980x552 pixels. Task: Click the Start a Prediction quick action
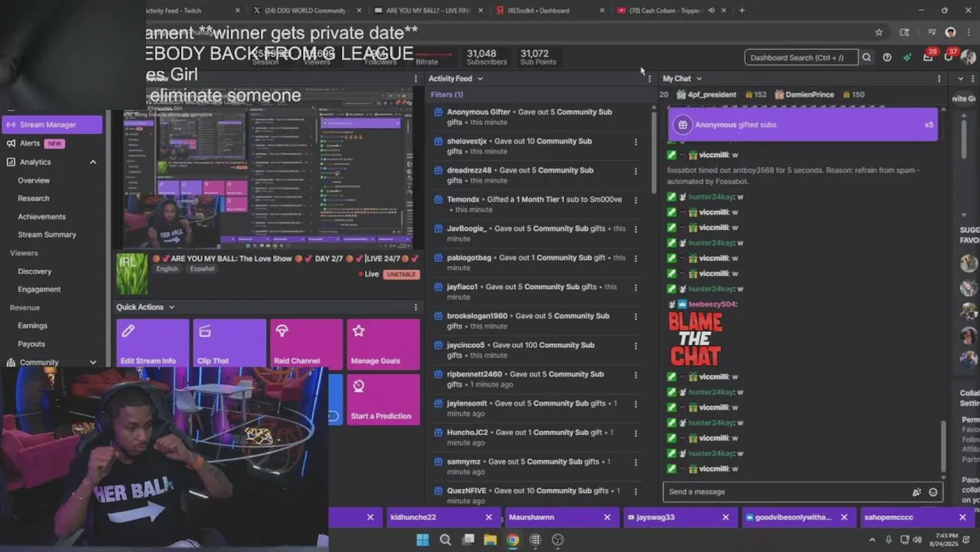tap(383, 399)
